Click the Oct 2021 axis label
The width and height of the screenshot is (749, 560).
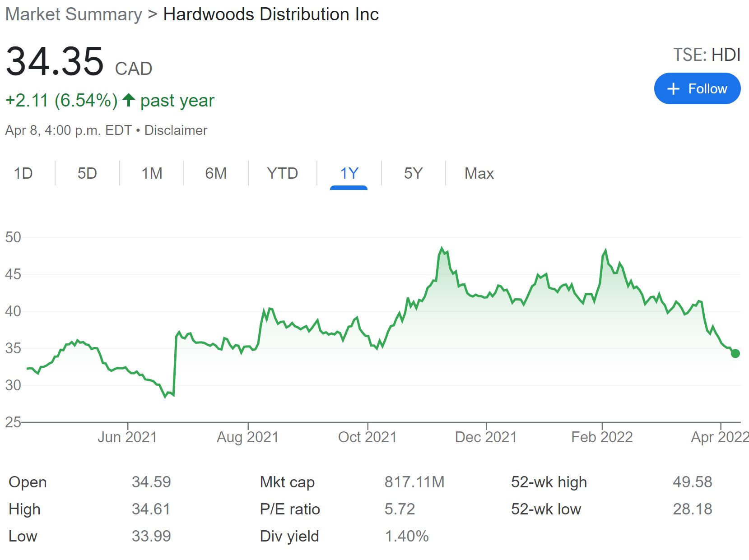click(x=367, y=437)
